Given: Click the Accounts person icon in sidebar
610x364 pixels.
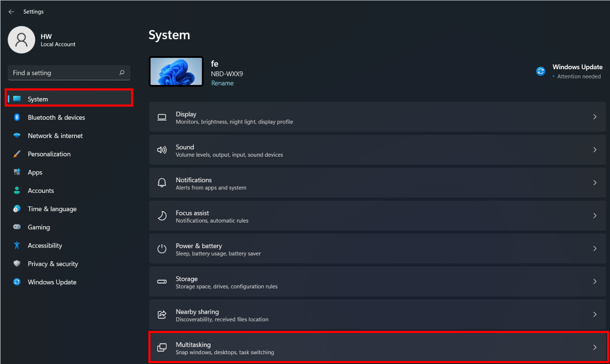Looking at the screenshot, I should tap(17, 190).
